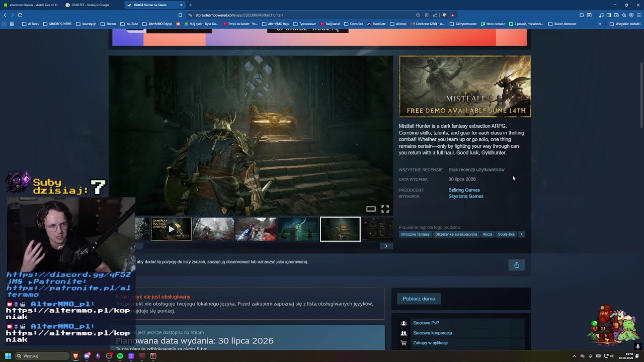
Task: Play the Gameplay Footage Overview video thumbnail
Action: point(171,229)
